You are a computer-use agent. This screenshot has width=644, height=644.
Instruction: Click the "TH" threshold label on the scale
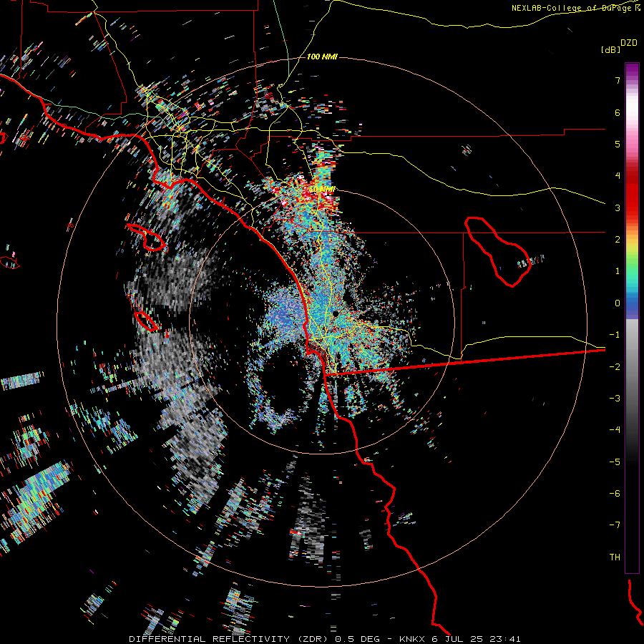click(x=615, y=557)
